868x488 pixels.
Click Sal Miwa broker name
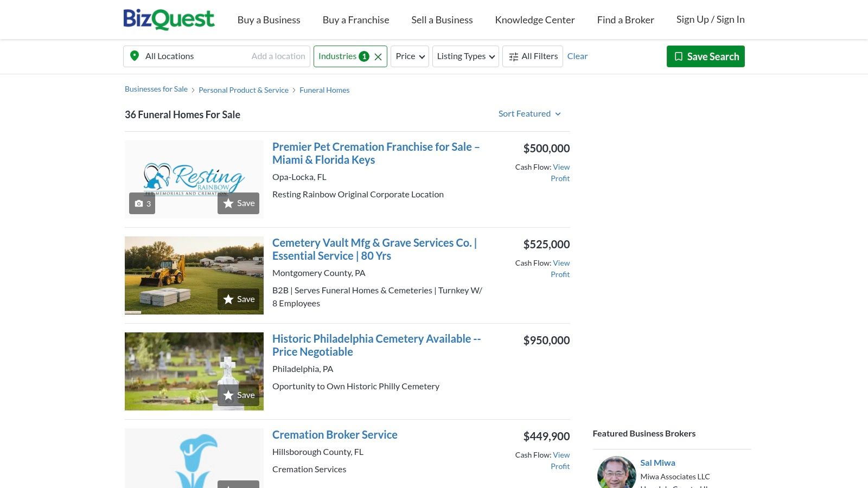tap(658, 463)
